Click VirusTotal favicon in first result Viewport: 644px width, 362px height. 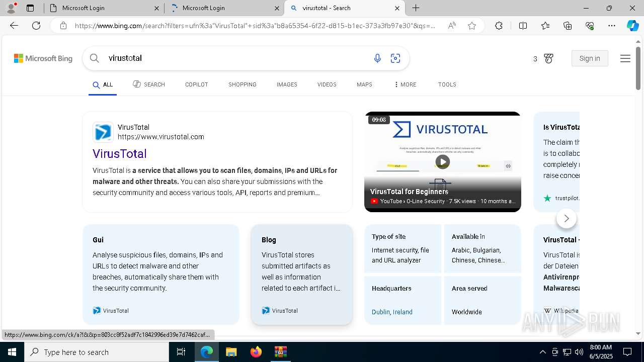pyautogui.click(x=103, y=132)
